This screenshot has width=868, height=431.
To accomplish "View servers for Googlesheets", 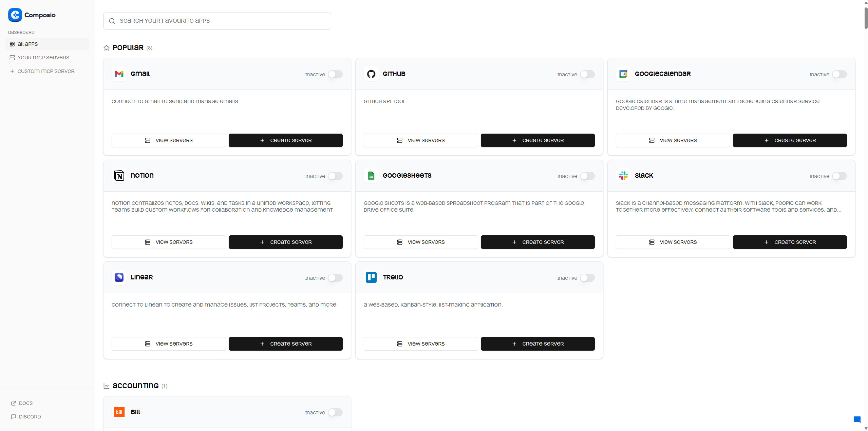I will [421, 242].
